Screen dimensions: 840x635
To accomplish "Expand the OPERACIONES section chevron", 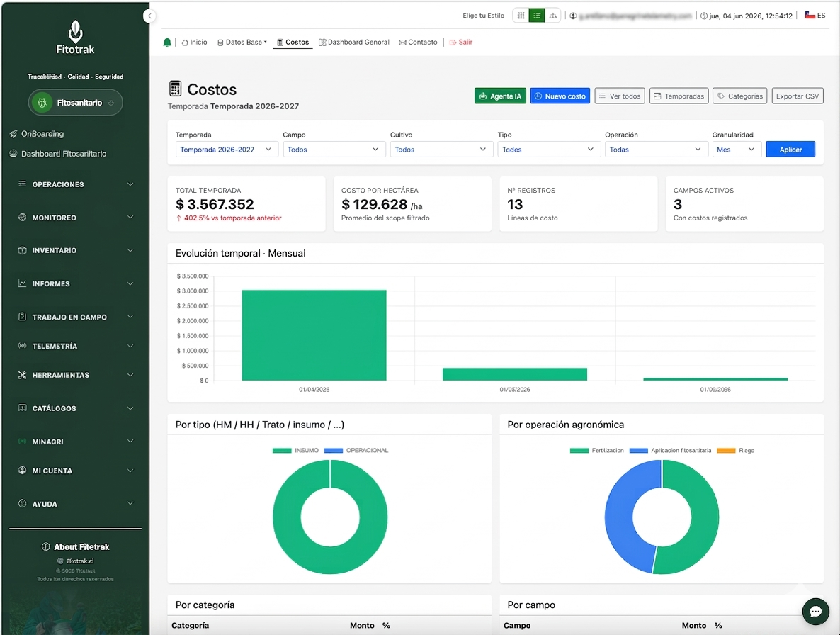I will 130,184.
